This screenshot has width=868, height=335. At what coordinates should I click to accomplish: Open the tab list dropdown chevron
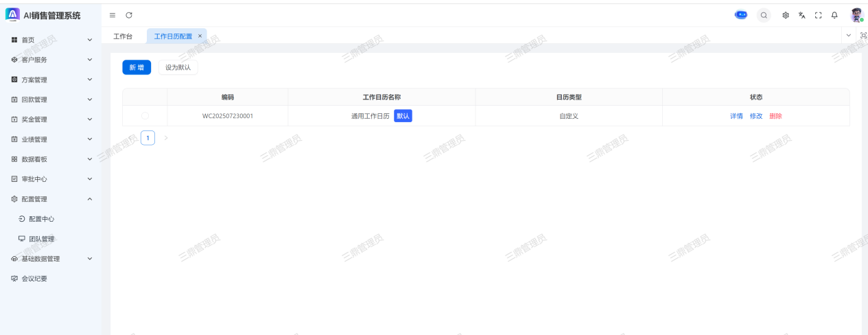(x=848, y=36)
